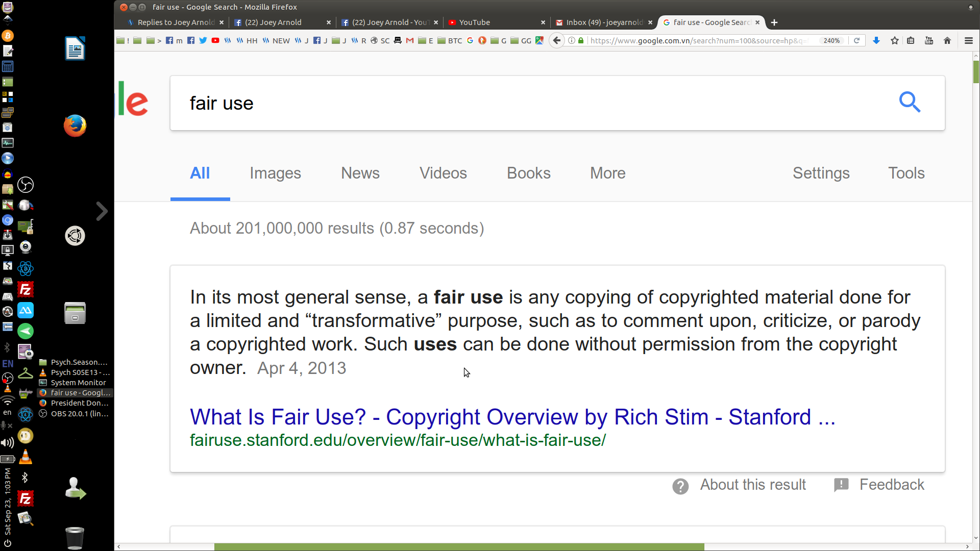Click the Twitter bookmark icon
This screenshot has width=980, height=551.
coord(203,41)
